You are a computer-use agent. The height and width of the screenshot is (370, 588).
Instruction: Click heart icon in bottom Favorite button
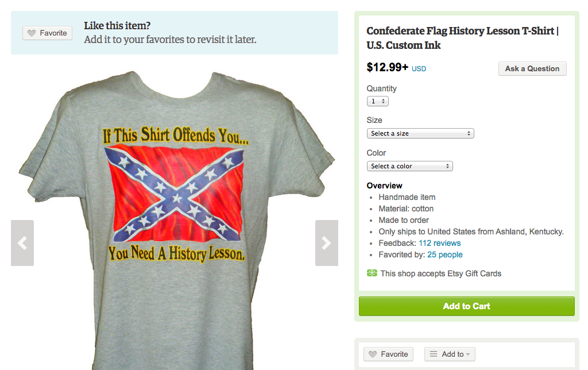(373, 354)
